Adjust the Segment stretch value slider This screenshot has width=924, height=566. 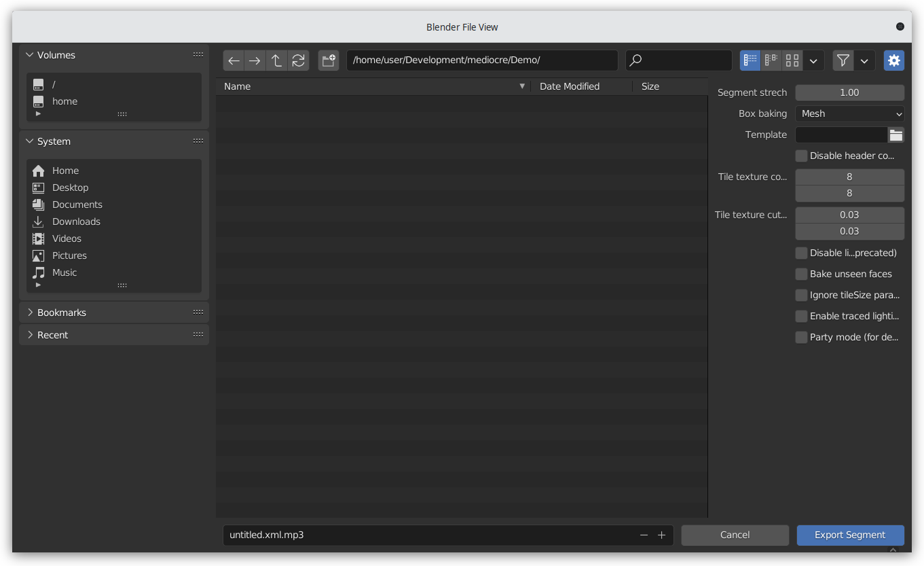point(849,92)
